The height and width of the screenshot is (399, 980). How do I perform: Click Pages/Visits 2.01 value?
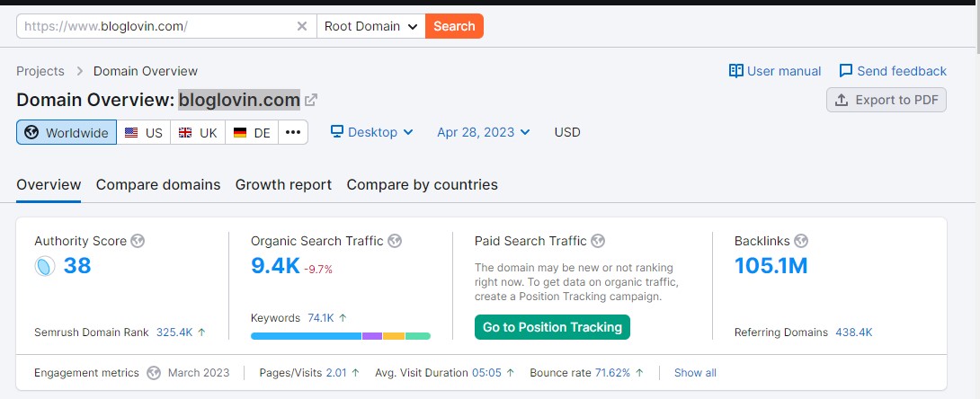336,373
